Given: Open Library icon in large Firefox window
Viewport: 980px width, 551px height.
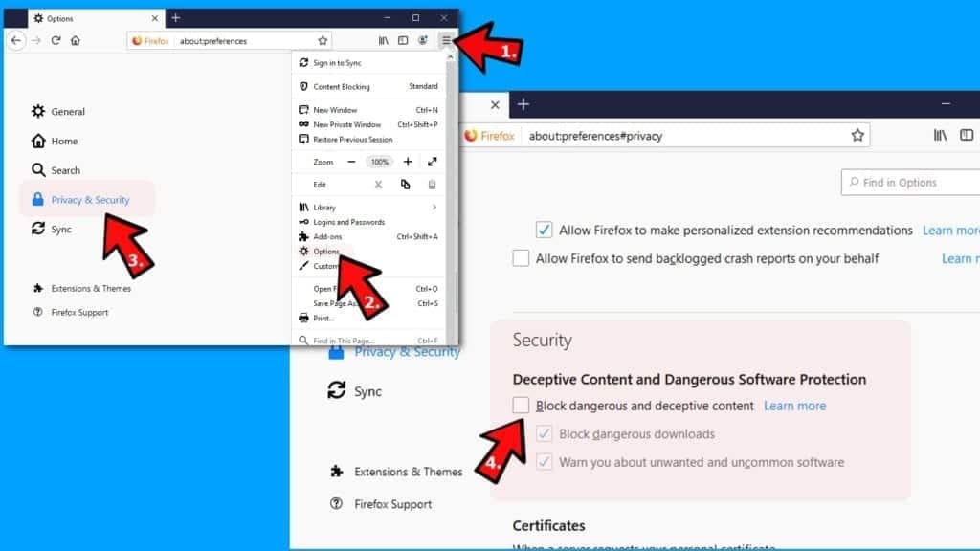Looking at the screenshot, I should click(940, 135).
